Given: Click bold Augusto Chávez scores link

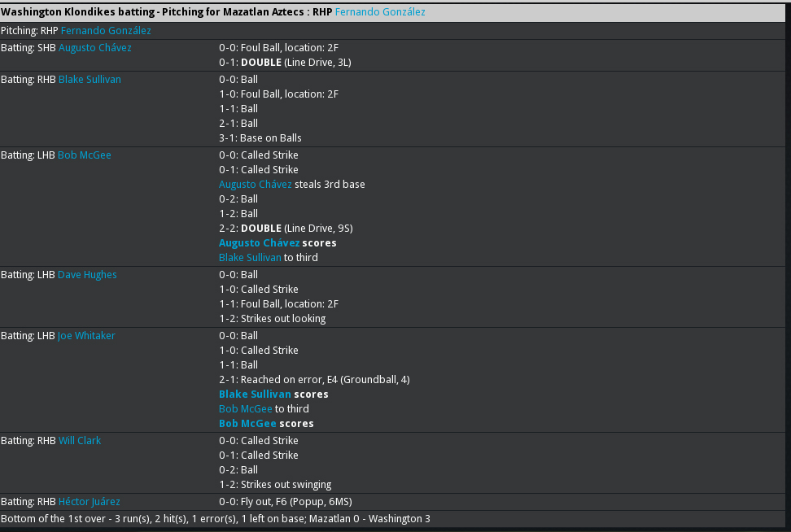Looking at the screenshot, I should pyautogui.click(x=259, y=243).
